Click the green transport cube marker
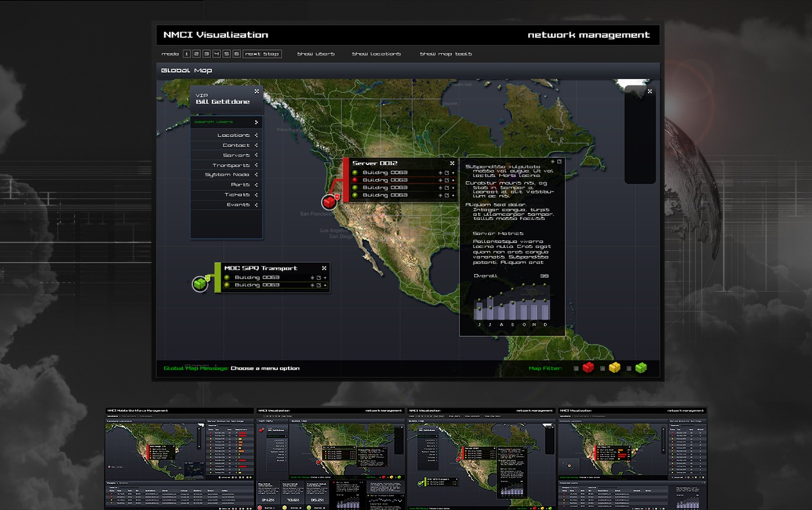 click(x=200, y=283)
